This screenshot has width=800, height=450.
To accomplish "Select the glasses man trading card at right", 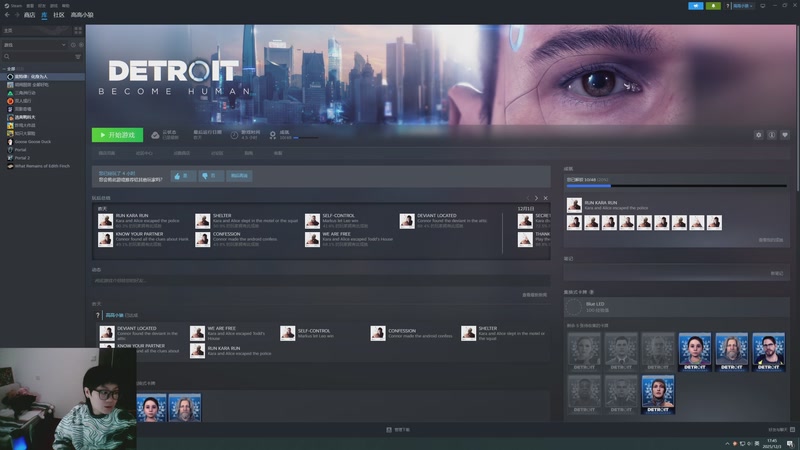I will 768,352.
